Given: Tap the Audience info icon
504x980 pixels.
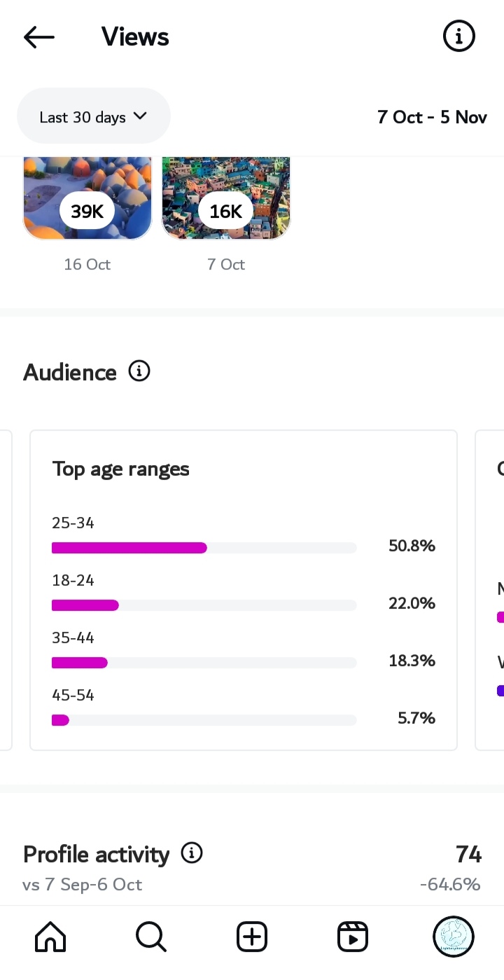Looking at the screenshot, I should click(x=139, y=371).
